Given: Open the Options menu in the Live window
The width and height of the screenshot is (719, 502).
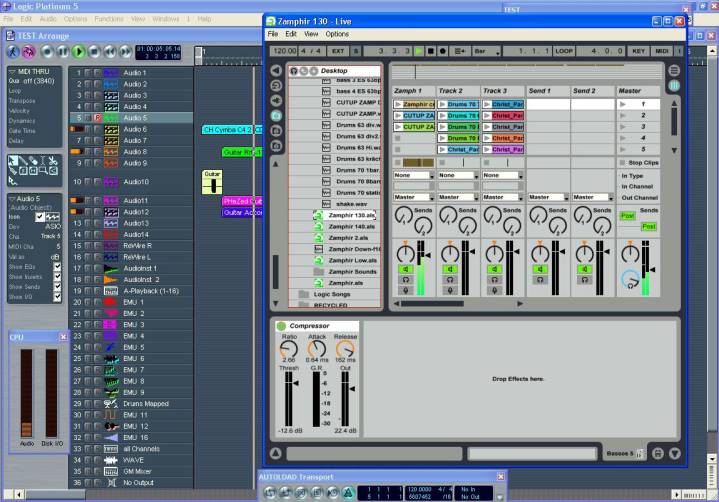Looking at the screenshot, I should (337, 34).
